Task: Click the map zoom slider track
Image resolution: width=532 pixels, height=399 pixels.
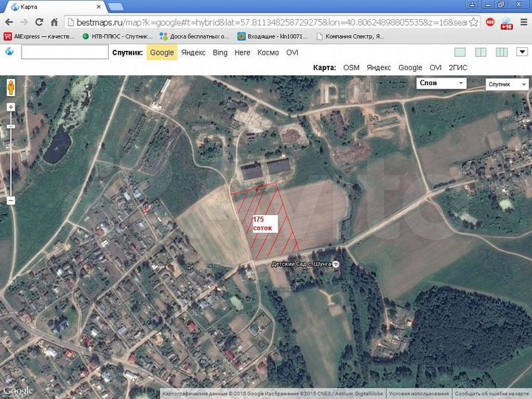Action: (11, 154)
